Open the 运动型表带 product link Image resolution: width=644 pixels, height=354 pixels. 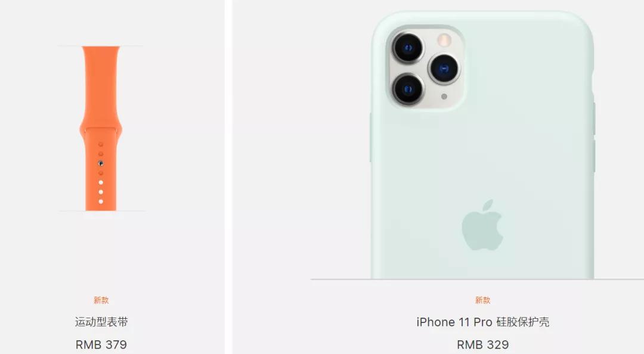[x=101, y=322]
